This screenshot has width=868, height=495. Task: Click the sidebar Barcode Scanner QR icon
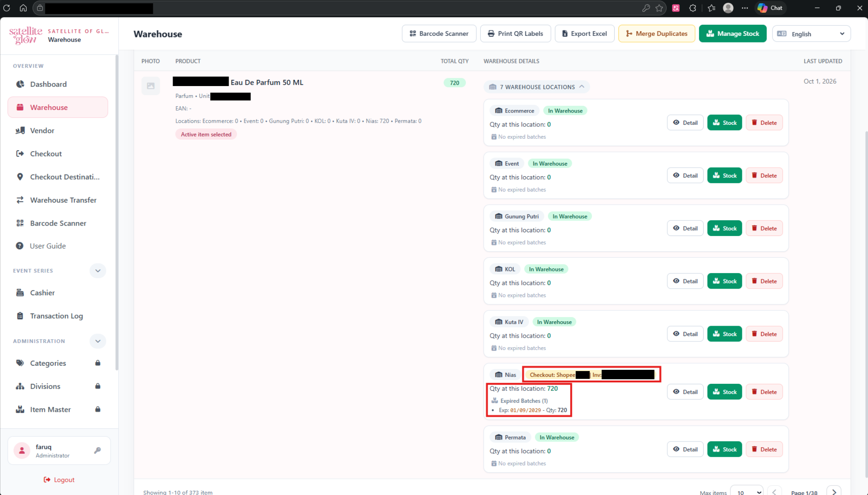(x=20, y=223)
